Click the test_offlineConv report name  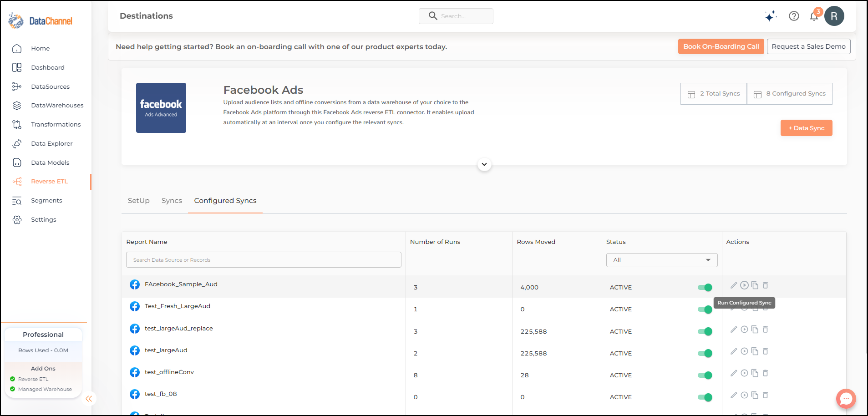[x=169, y=372]
